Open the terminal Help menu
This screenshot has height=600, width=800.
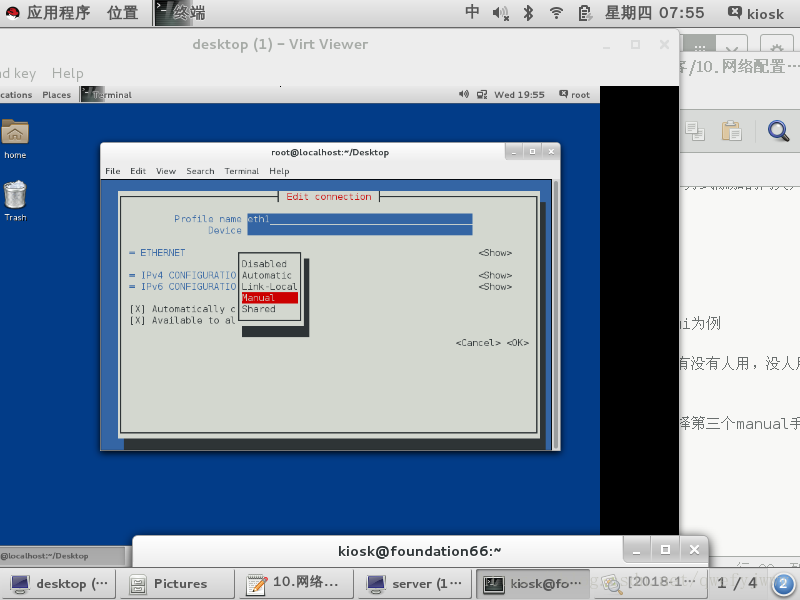[279, 171]
